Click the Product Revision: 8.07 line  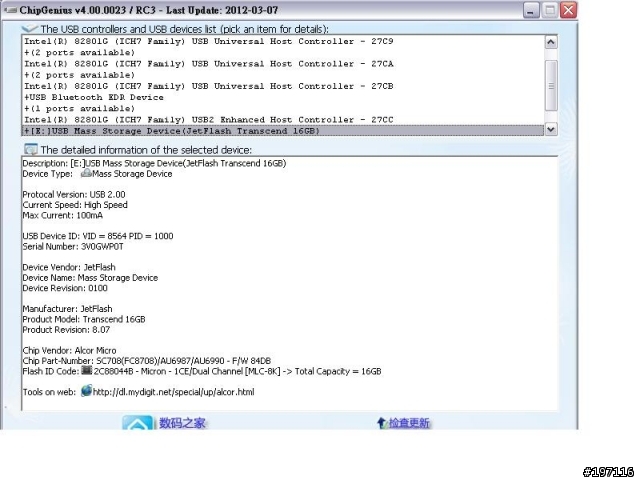click(x=66, y=330)
